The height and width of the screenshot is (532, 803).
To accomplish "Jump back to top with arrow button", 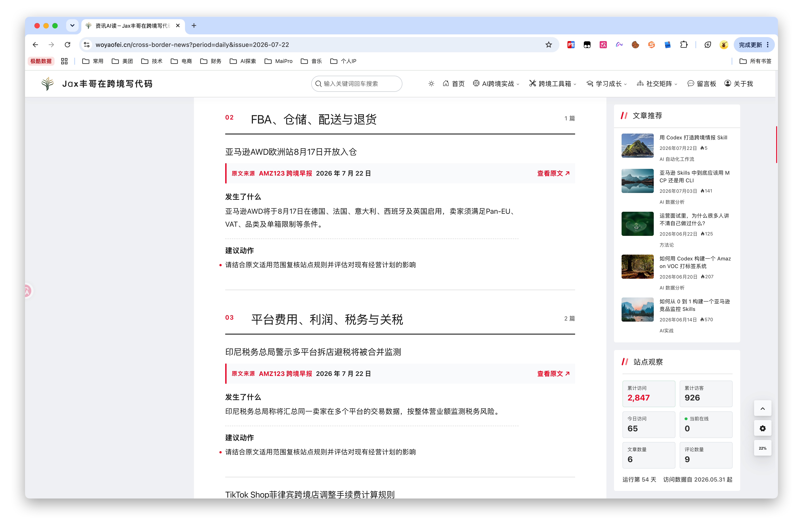I will click(x=763, y=408).
